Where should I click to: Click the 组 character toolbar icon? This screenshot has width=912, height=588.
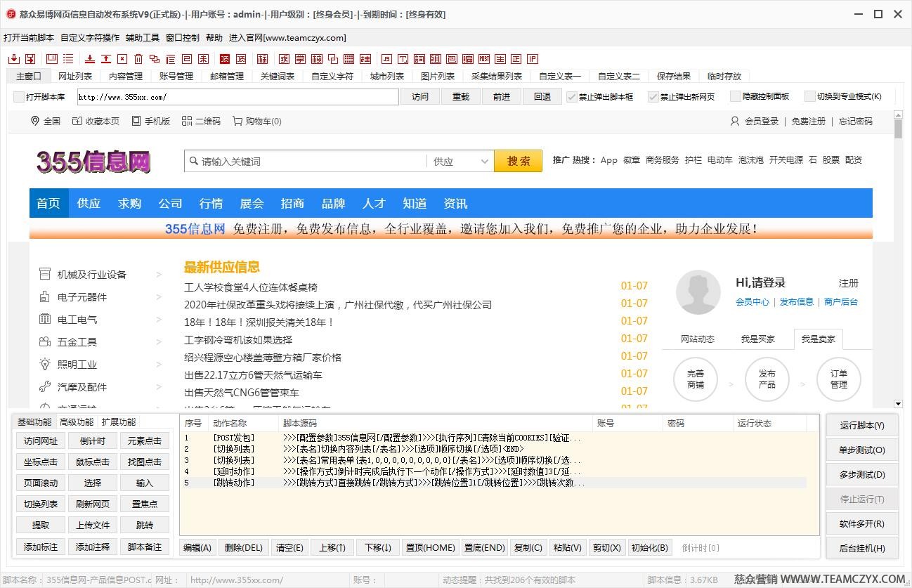tap(435, 59)
